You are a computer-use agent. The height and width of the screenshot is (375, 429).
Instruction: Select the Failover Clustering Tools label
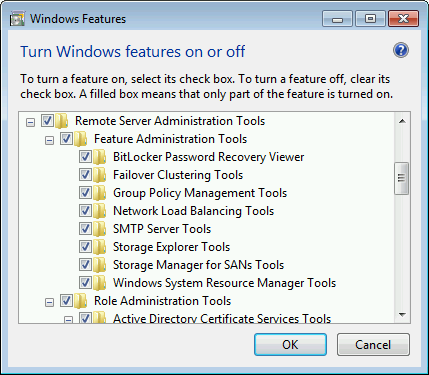[178, 175]
